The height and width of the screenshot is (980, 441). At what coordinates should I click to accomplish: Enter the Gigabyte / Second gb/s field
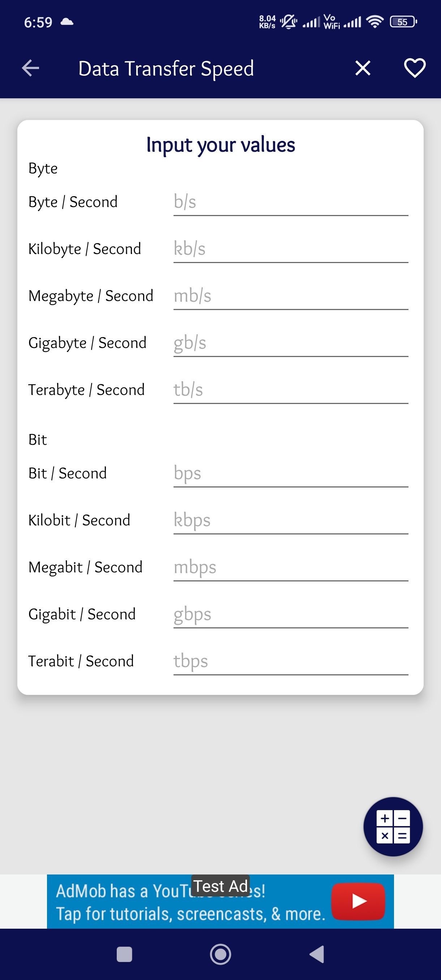(290, 343)
